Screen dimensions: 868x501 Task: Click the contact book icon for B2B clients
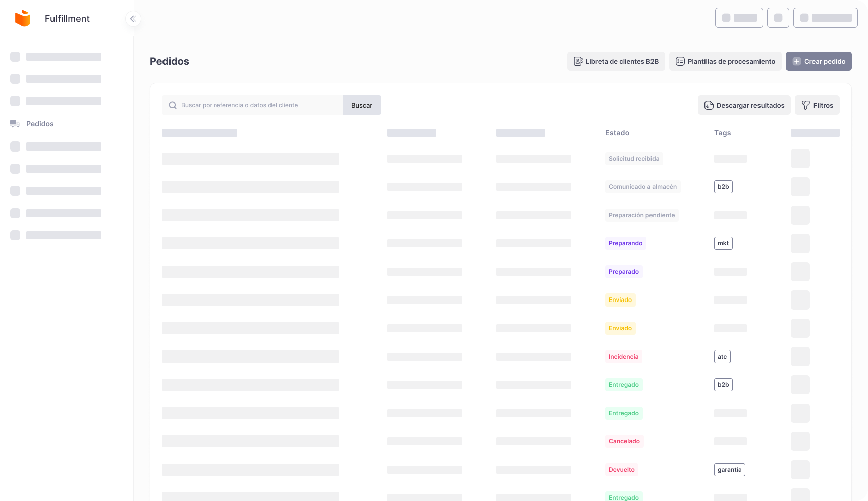pos(578,61)
